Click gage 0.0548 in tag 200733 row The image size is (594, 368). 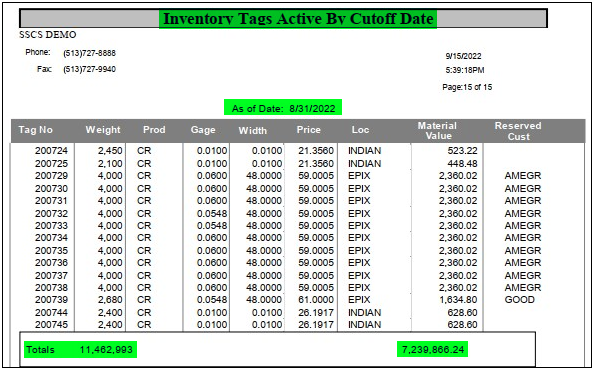tap(212, 226)
